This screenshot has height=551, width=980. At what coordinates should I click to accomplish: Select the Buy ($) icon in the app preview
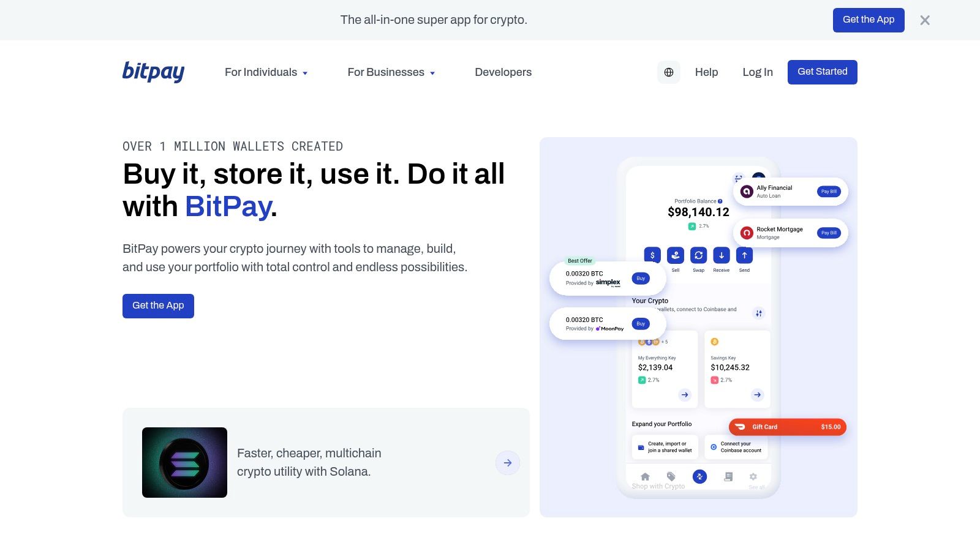tap(652, 256)
